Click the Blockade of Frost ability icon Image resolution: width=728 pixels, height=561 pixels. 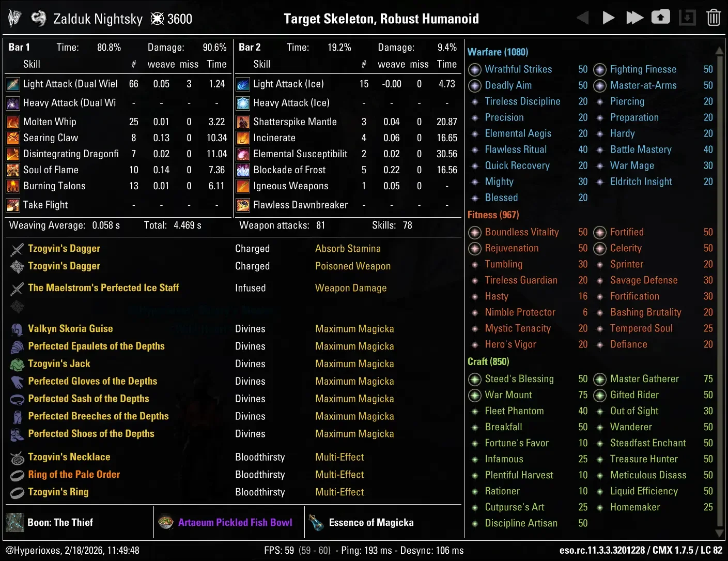(x=242, y=170)
